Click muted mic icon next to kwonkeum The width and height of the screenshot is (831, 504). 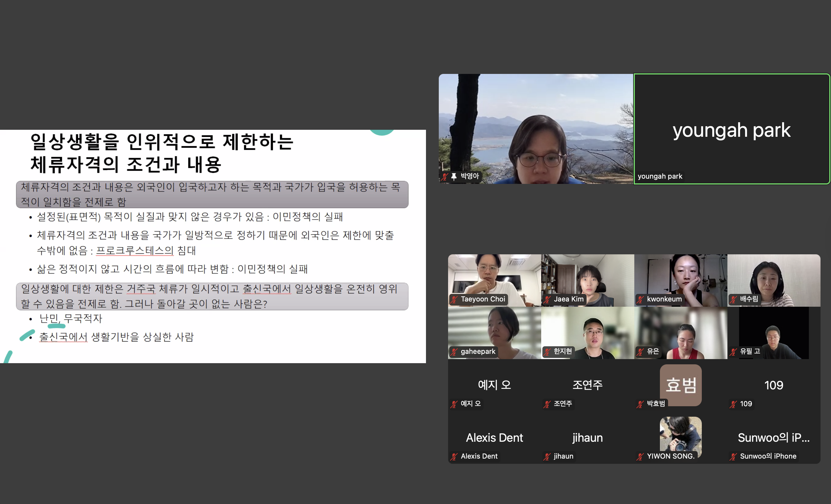point(640,299)
